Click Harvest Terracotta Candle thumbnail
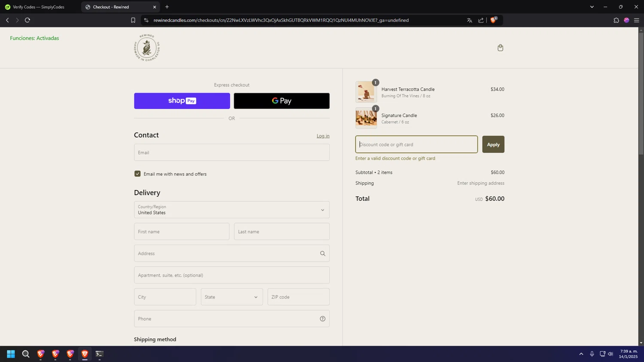The height and width of the screenshot is (362, 644). click(x=366, y=92)
